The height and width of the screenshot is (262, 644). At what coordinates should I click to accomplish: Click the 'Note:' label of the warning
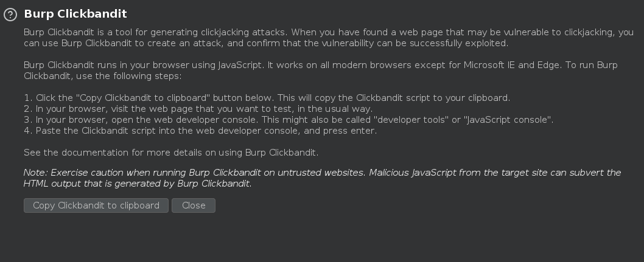36,173
